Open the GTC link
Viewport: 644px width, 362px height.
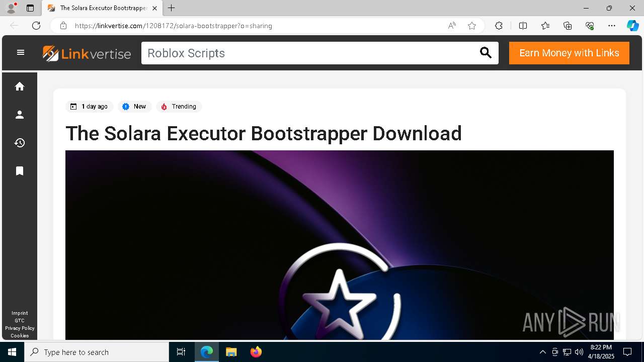pyautogui.click(x=20, y=320)
